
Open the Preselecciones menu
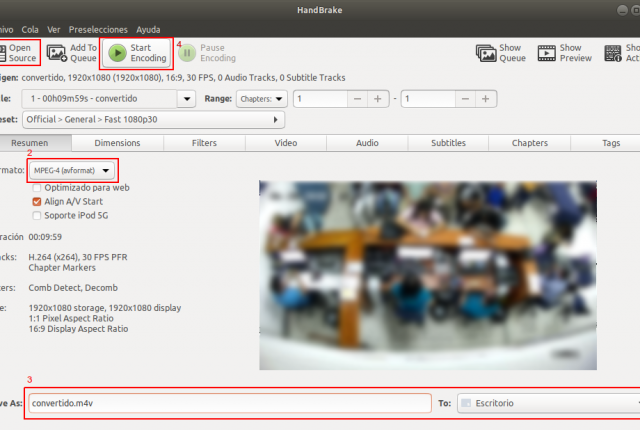tap(98, 29)
